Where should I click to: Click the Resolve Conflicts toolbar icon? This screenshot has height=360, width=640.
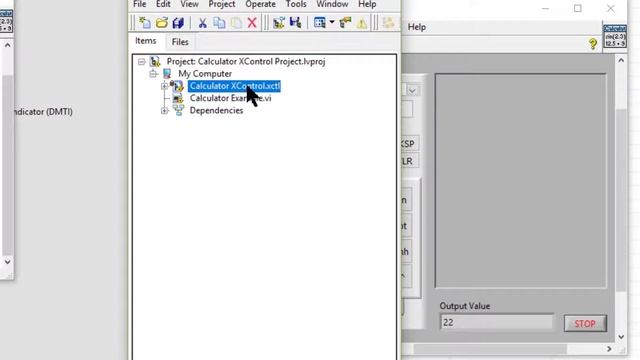click(345, 23)
